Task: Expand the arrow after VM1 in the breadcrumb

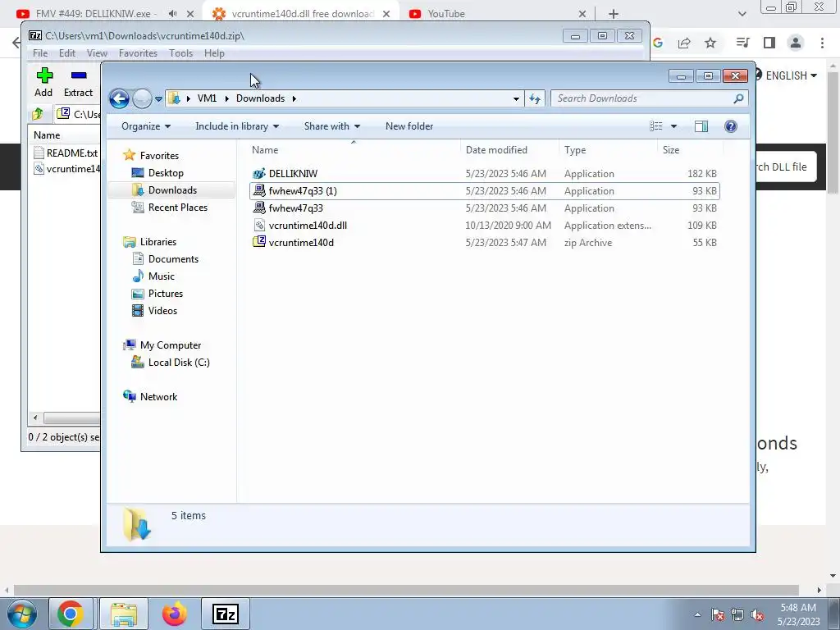Action: pyautogui.click(x=227, y=98)
